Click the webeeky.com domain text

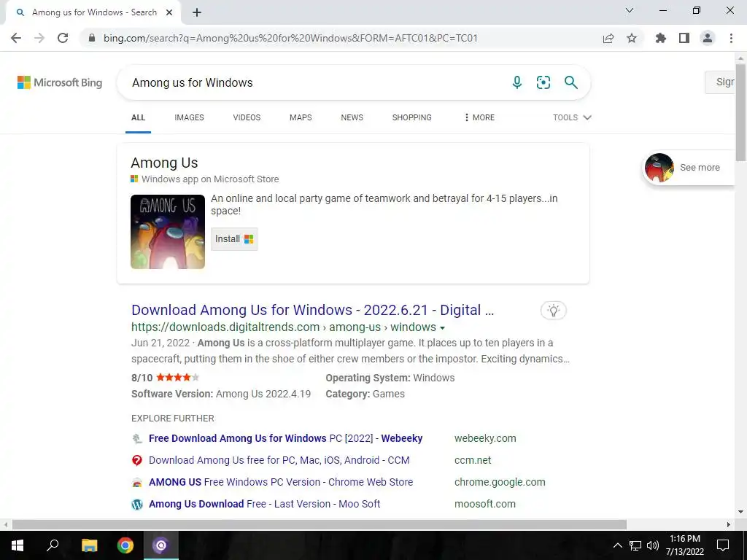[x=485, y=438]
